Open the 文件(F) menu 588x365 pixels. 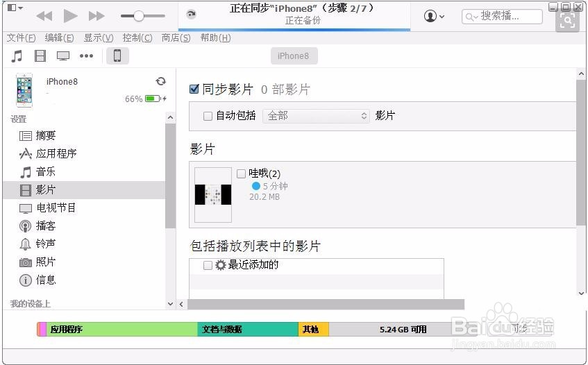click(21, 37)
